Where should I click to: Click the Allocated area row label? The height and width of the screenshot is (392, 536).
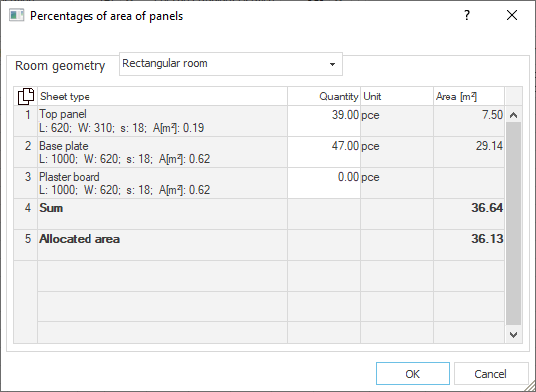[80, 239]
